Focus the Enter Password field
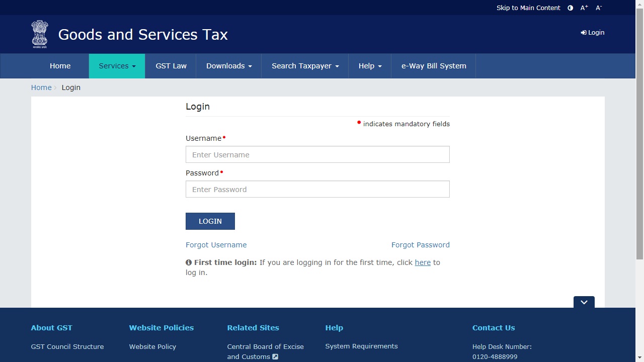644x362 pixels. pos(317,189)
